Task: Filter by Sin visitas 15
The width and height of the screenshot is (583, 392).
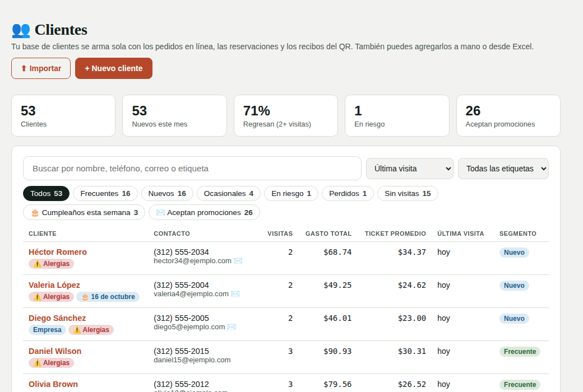Action: [408, 194]
